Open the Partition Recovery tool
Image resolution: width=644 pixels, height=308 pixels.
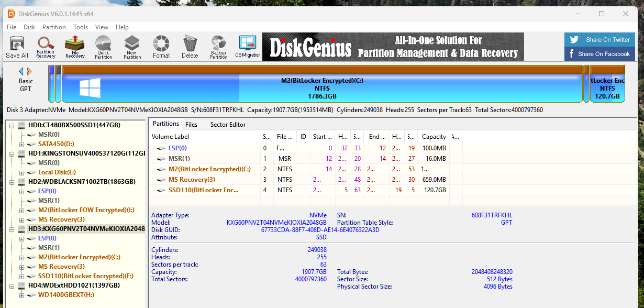pos(46,47)
